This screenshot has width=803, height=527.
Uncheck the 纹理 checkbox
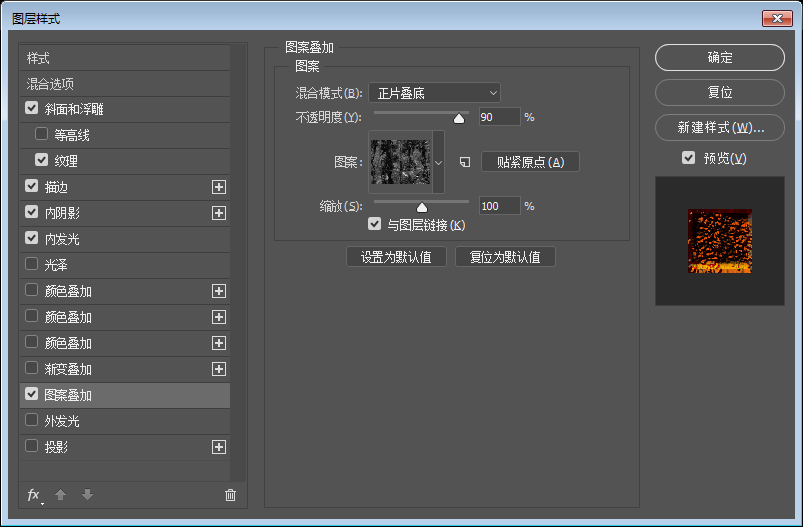[x=41, y=160]
